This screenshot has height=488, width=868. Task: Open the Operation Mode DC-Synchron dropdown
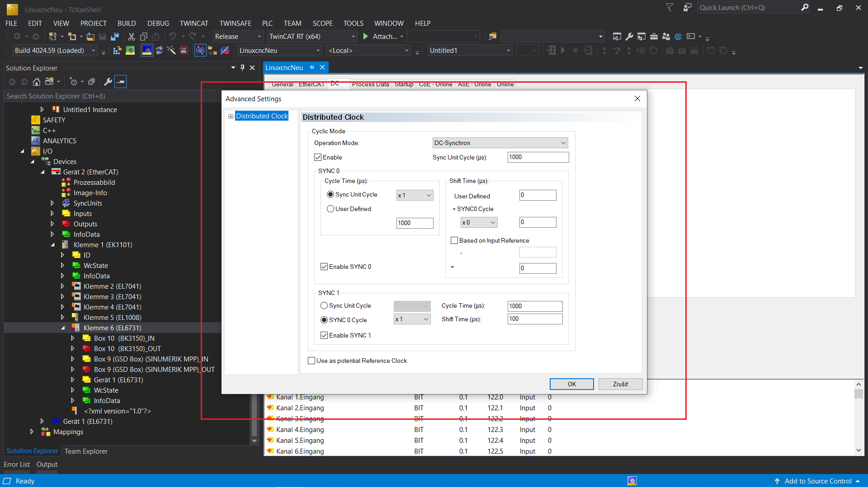pyautogui.click(x=500, y=143)
